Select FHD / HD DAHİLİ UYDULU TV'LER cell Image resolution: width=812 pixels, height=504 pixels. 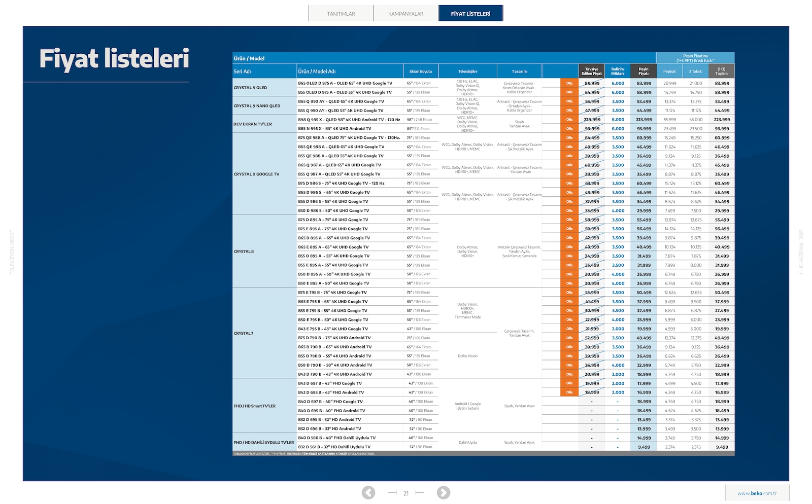264,443
